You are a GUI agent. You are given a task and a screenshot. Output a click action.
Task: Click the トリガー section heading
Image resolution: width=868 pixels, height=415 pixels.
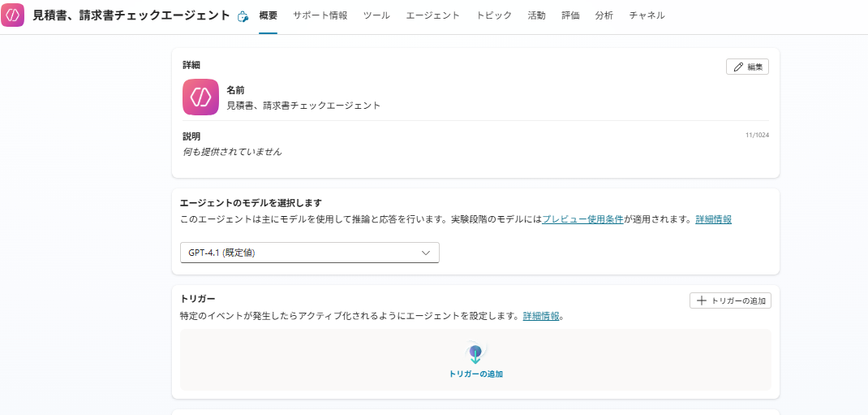click(x=198, y=300)
